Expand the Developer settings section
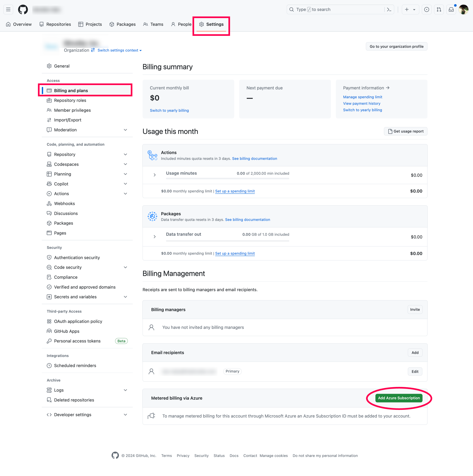 125,415
